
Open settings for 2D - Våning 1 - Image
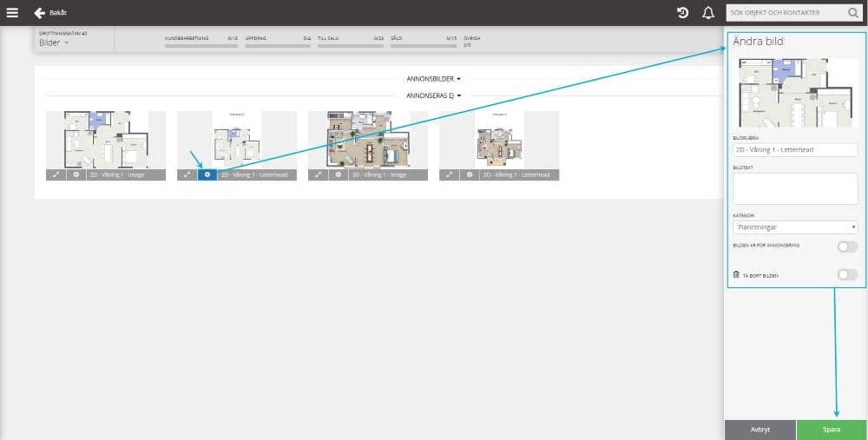(x=76, y=174)
